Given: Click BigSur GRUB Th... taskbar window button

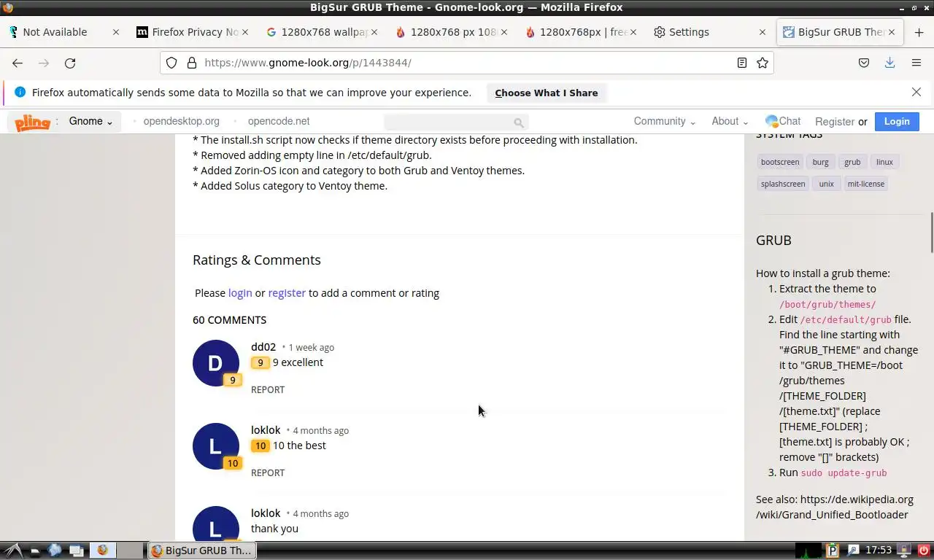Looking at the screenshot, I should 202,551.
